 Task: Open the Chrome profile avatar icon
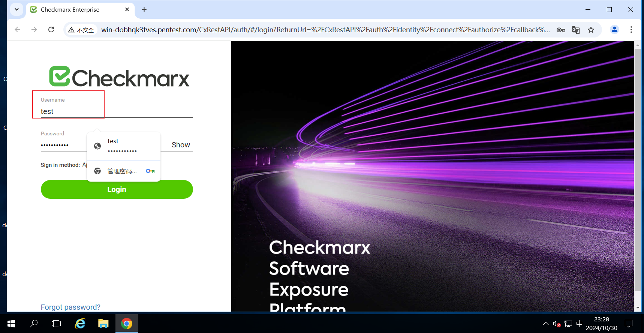coord(614,30)
